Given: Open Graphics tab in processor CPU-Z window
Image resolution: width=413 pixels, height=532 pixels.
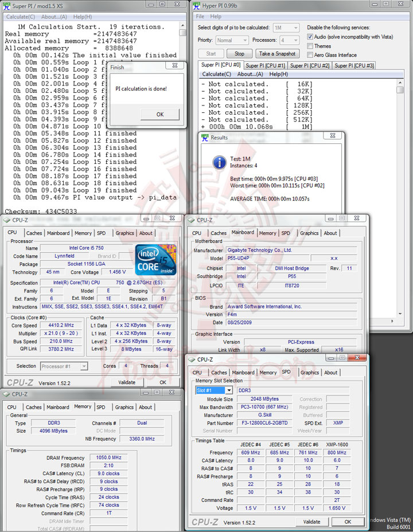Looking at the screenshot, I should [124, 233].
